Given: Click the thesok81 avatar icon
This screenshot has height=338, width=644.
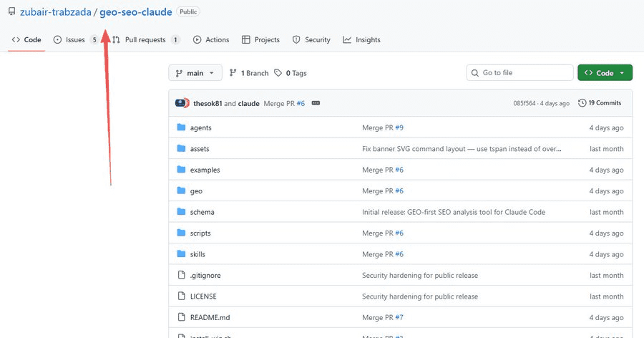Looking at the screenshot, I should click(182, 103).
